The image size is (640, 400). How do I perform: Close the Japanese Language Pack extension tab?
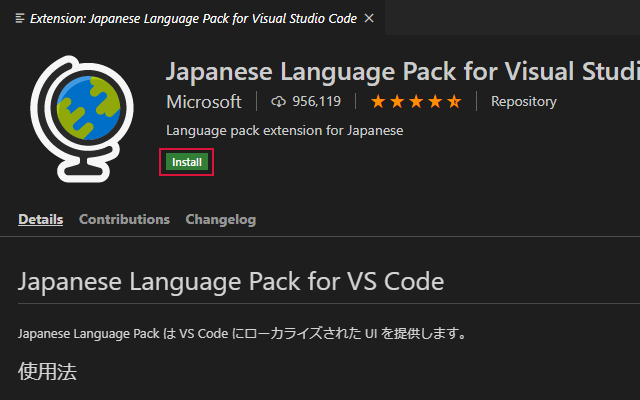coord(369,18)
